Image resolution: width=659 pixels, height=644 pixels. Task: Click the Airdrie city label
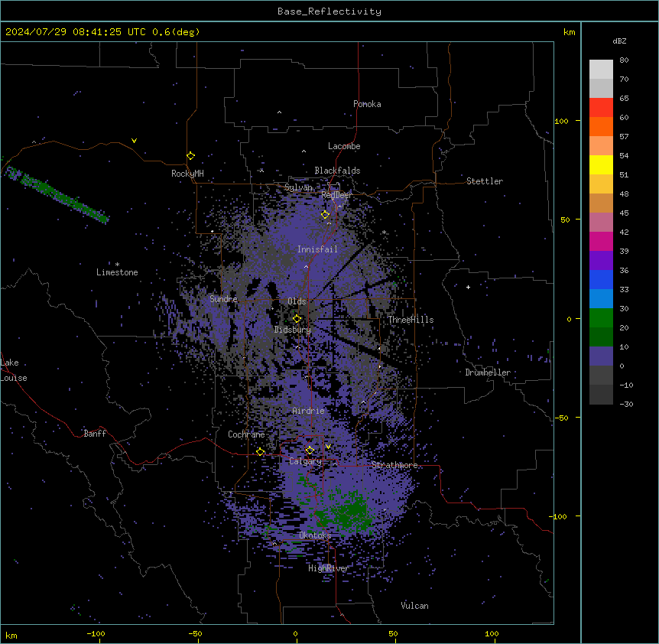(x=308, y=411)
